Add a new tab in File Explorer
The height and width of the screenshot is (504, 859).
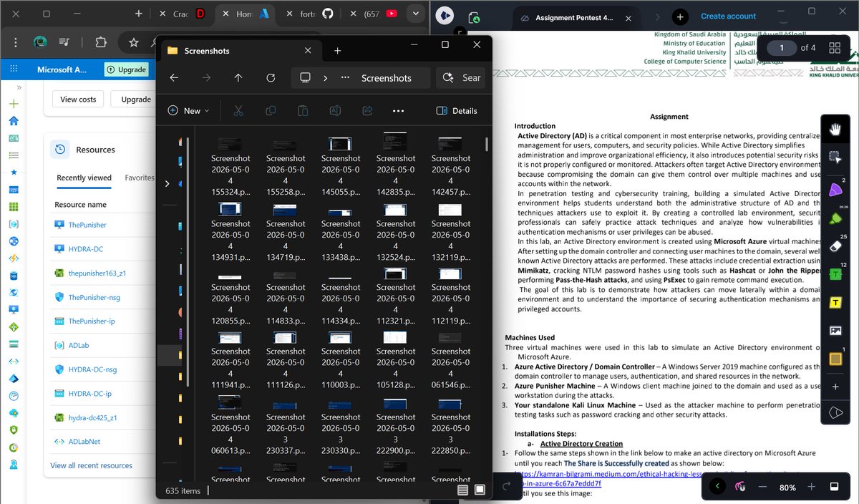point(337,51)
